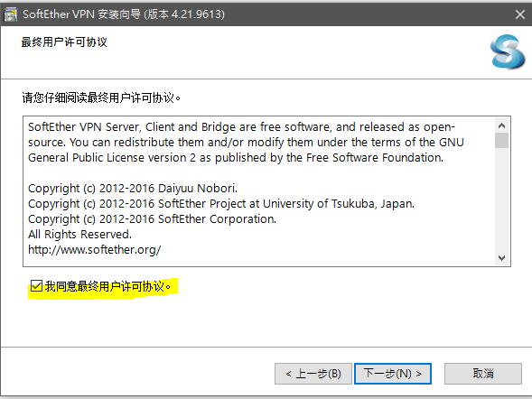Viewport: 532px width, 399px height.
Task: Click the license scrollbar up arrow
Action: tap(501, 125)
